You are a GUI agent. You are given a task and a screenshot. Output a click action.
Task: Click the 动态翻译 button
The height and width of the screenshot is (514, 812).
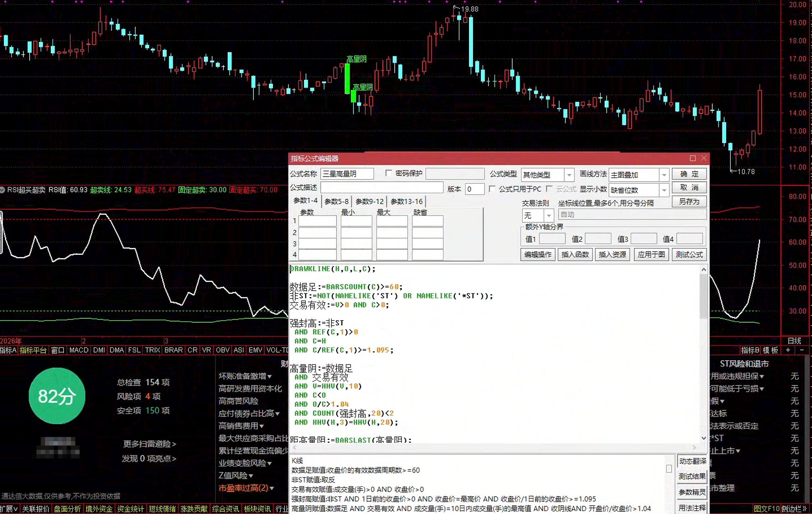(692, 461)
